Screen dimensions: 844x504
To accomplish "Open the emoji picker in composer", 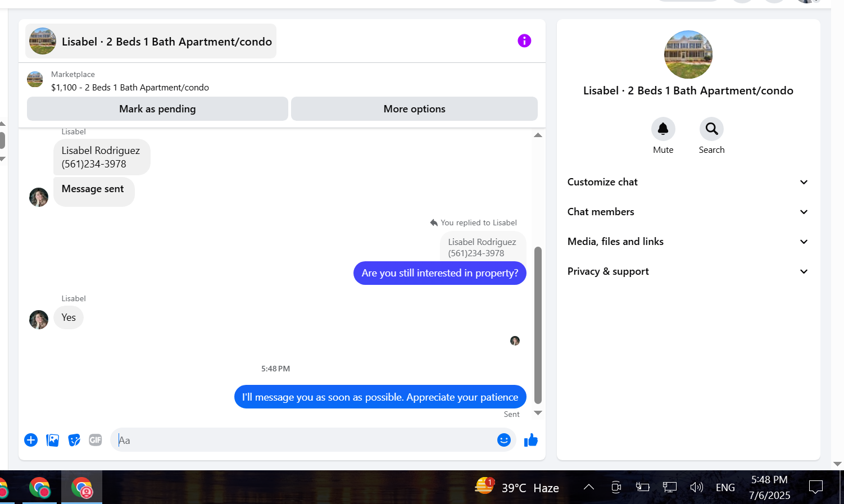I will pyautogui.click(x=504, y=440).
